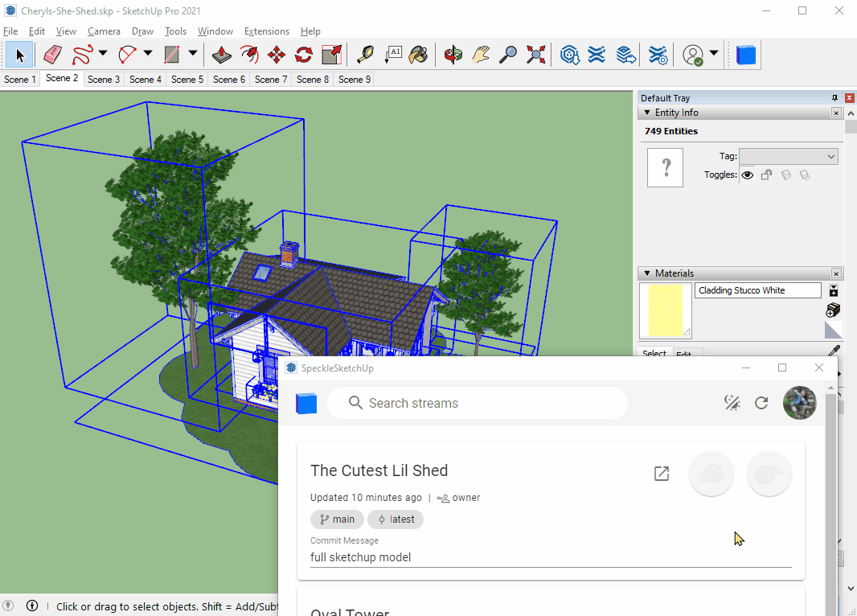Switch to Scene 5 tab

(x=187, y=80)
